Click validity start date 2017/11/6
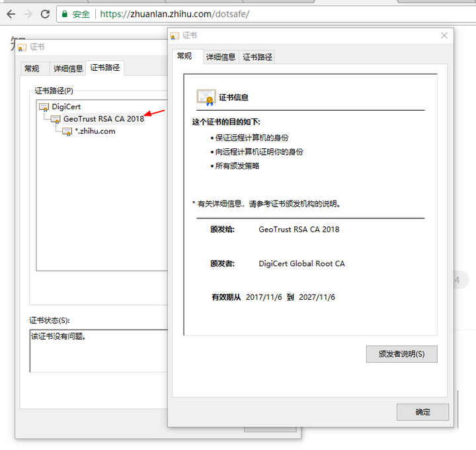The height and width of the screenshot is (450, 476). click(264, 297)
